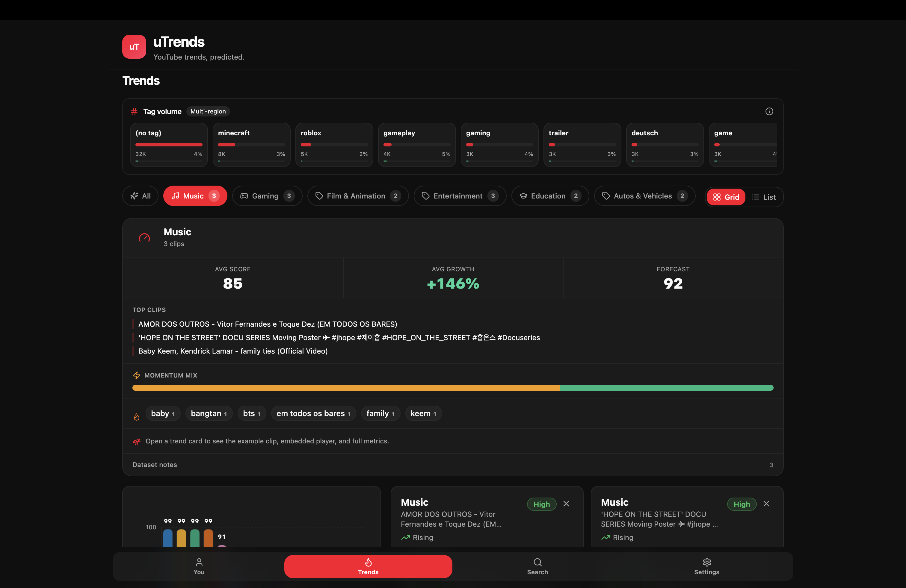Image resolution: width=906 pixels, height=588 pixels.
Task: Close the AMOR DOS OUTROS card
Action: [x=567, y=504]
